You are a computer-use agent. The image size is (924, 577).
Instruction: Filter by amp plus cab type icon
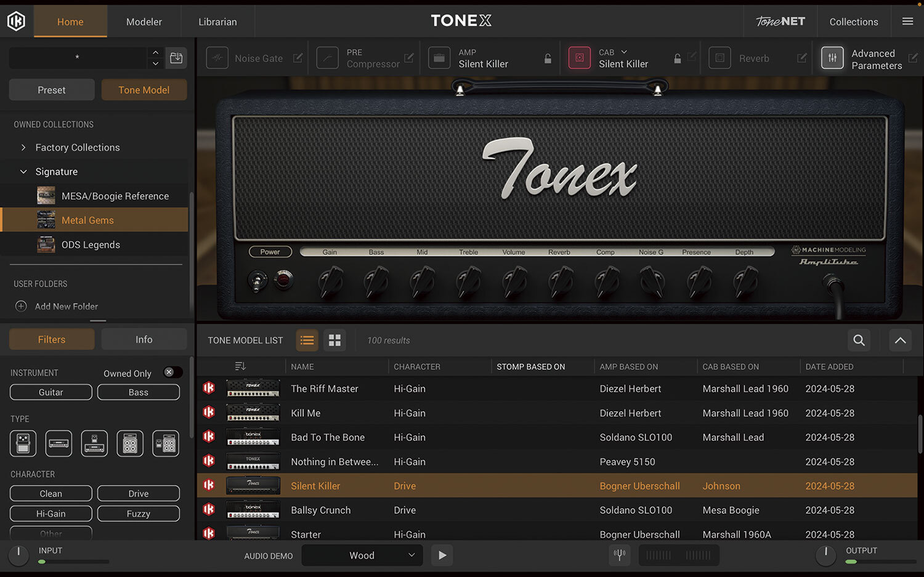point(166,443)
